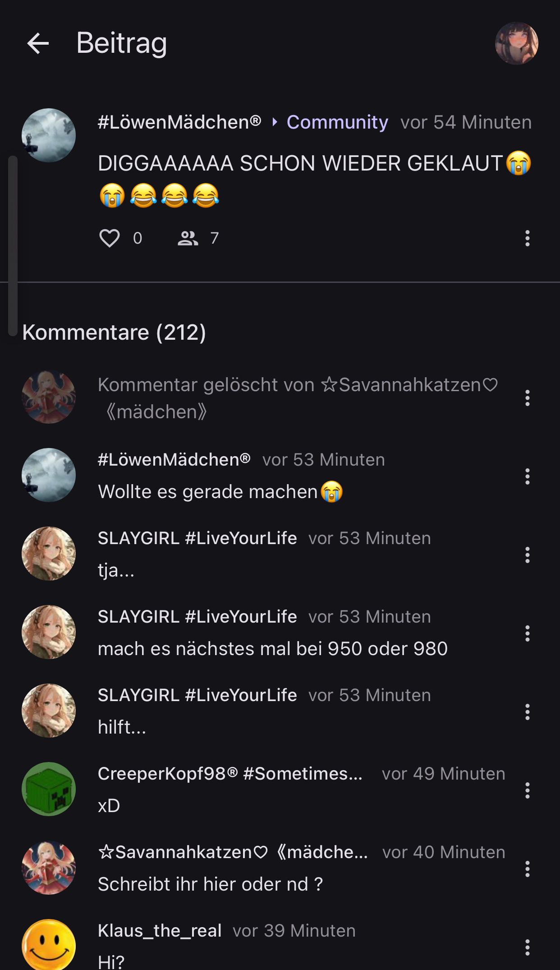This screenshot has height=970, width=560.
Task: Open options for 'Schreibt ihr hier' comment
Action: click(x=527, y=869)
